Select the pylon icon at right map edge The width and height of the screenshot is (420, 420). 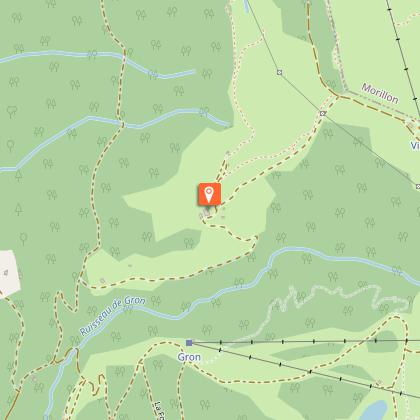click(x=418, y=186)
